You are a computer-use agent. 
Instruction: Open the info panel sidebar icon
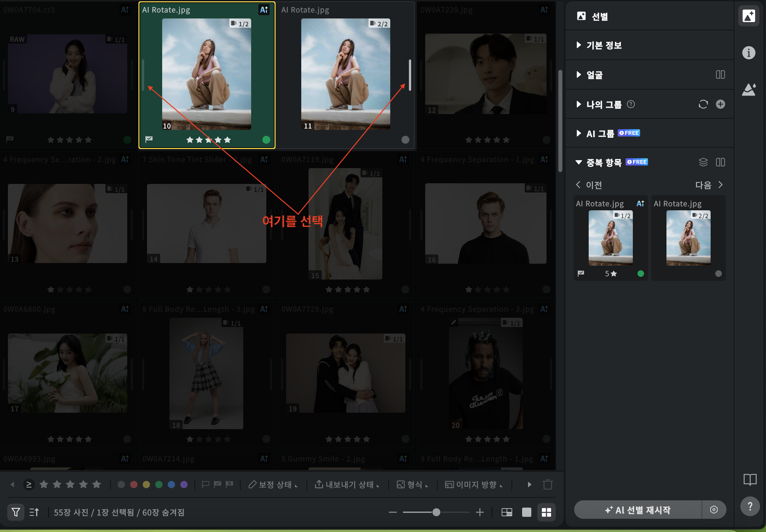(x=748, y=53)
